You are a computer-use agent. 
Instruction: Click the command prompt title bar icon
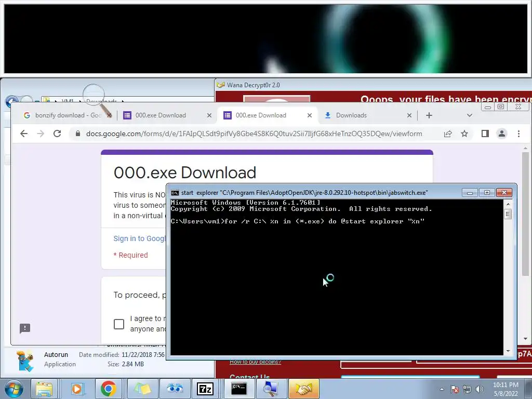tap(175, 193)
